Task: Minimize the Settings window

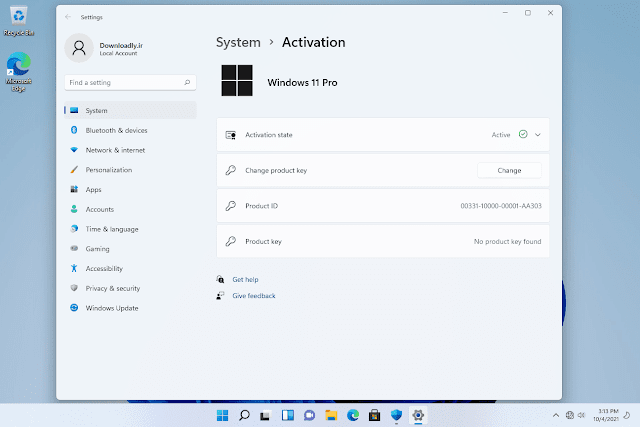Action: click(x=505, y=13)
